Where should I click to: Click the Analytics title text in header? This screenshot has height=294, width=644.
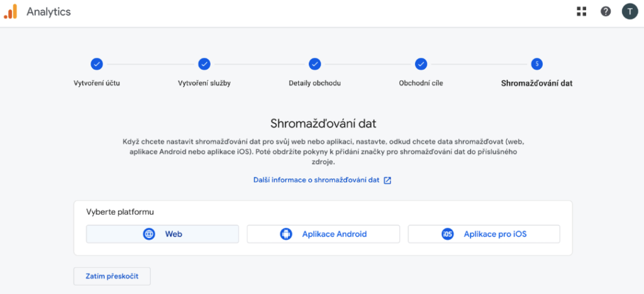pos(48,12)
